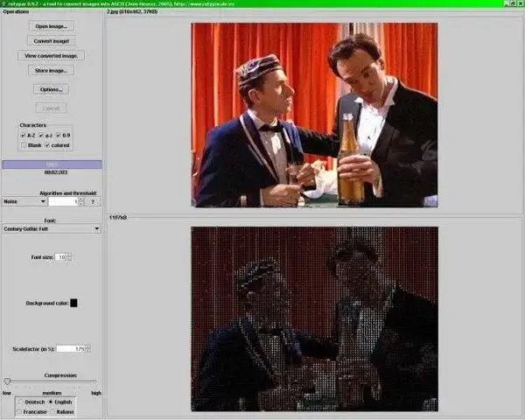Select the Deutsch language radio button
525x420 pixels.
[x=21, y=402]
